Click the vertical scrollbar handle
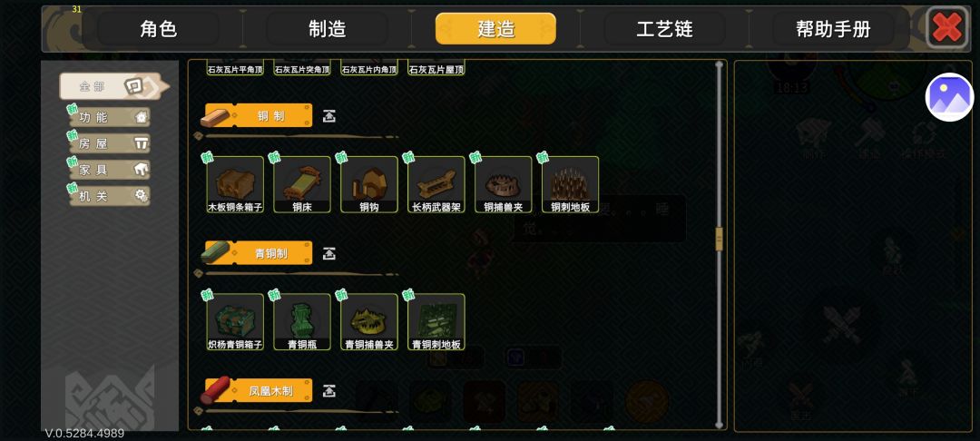The image size is (980, 441). click(x=719, y=239)
